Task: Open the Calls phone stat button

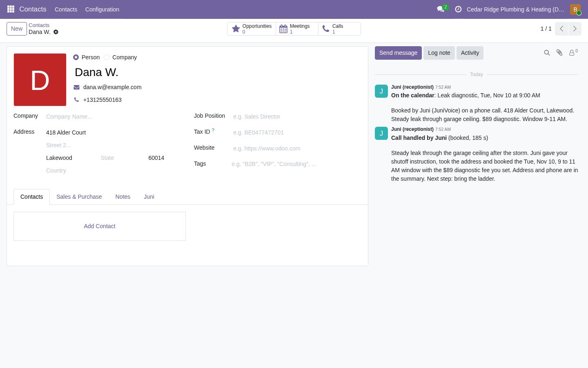Action: click(339, 29)
